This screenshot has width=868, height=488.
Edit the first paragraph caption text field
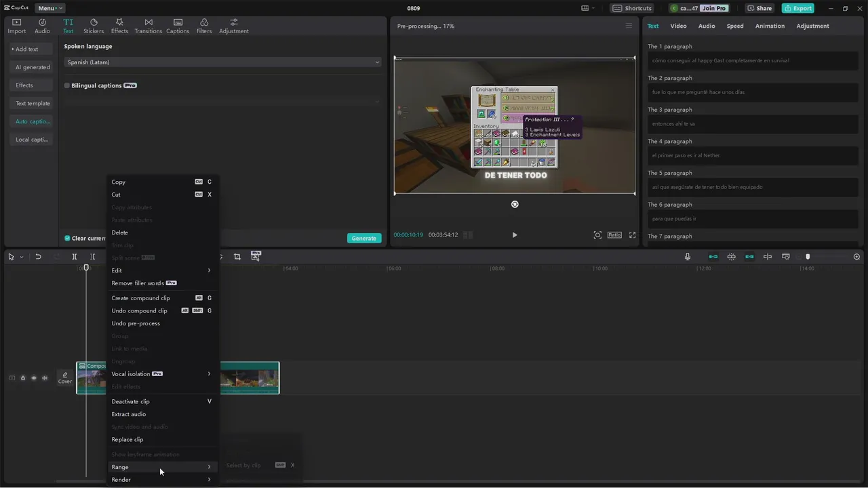click(753, 60)
